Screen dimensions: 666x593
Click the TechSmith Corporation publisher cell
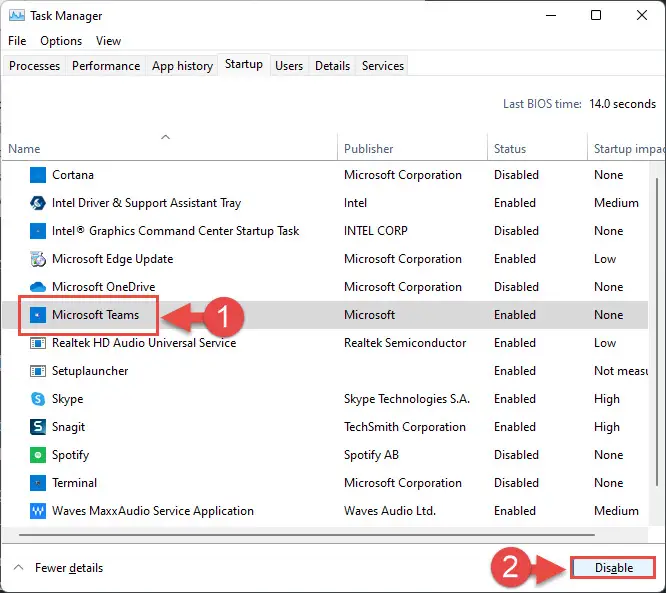(405, 427)
